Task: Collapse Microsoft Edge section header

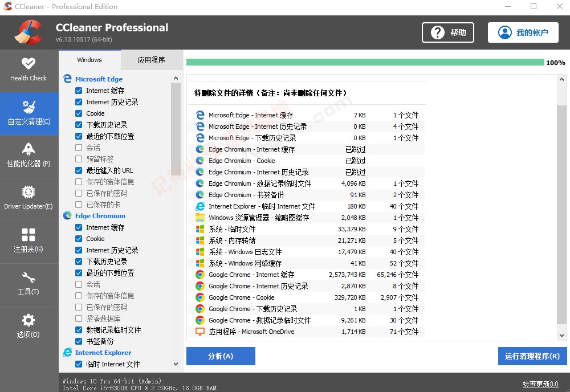Action: click(x=99, y=79)
